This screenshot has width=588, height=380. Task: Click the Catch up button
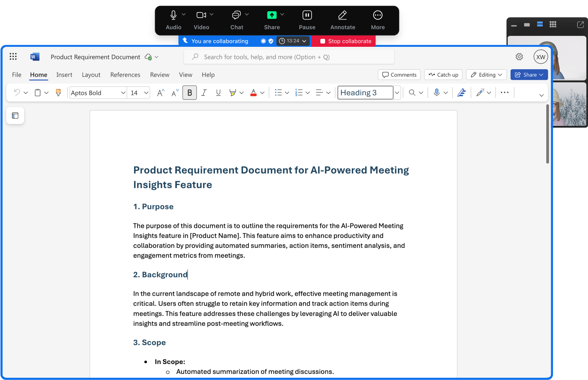(443, 75)
